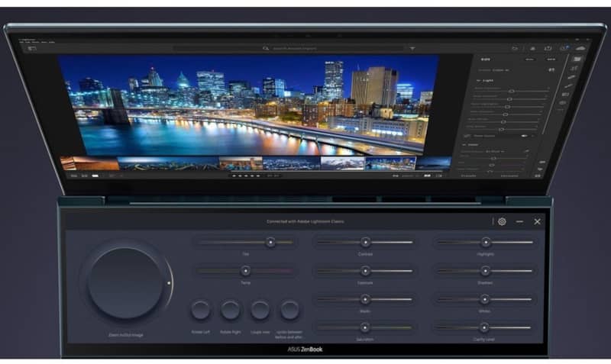Click the Presets button at panel bottom

pos(469,175)
